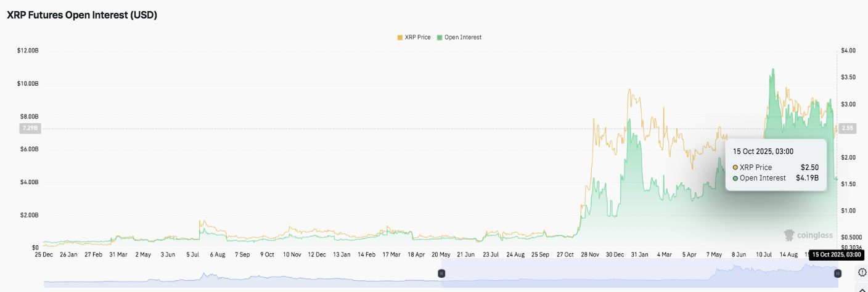
Task: Click the 8 Jun date on x-axis
Action: 738,254
